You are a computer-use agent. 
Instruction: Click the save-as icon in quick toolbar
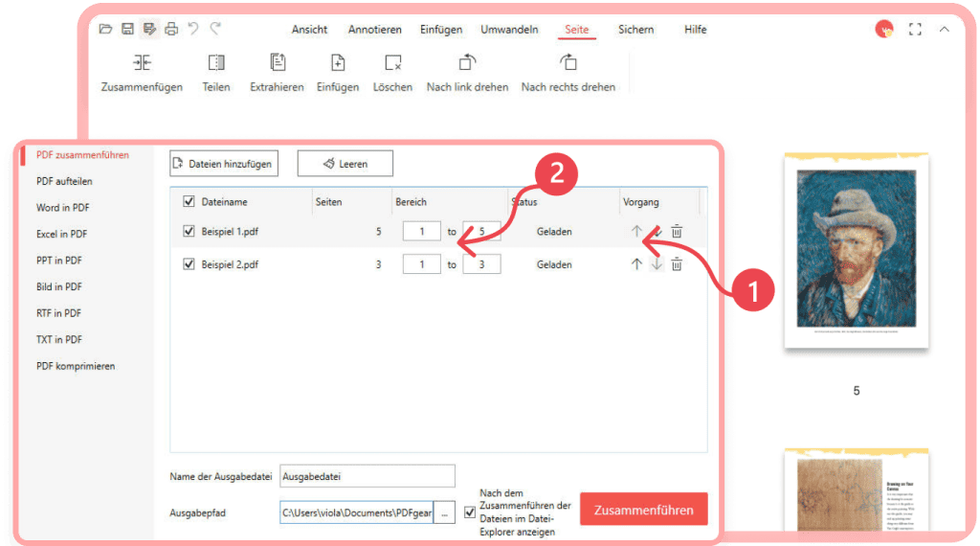point(148,29)
